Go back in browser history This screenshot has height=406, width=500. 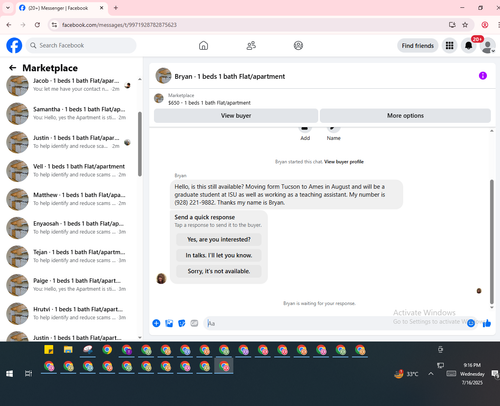[x=9, y=25]
